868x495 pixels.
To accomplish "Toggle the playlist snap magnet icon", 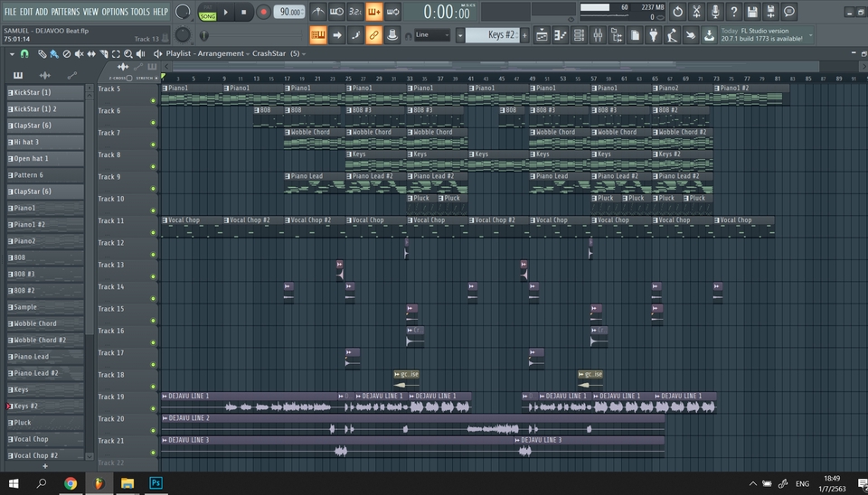I will (x=24, y=53).
